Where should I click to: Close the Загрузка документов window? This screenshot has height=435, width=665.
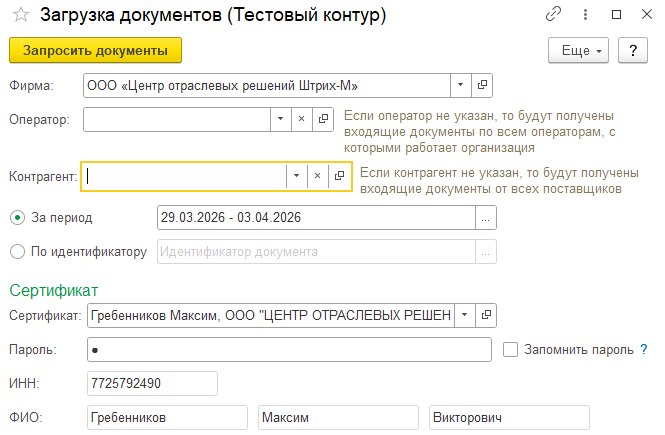tap(647, 14)
